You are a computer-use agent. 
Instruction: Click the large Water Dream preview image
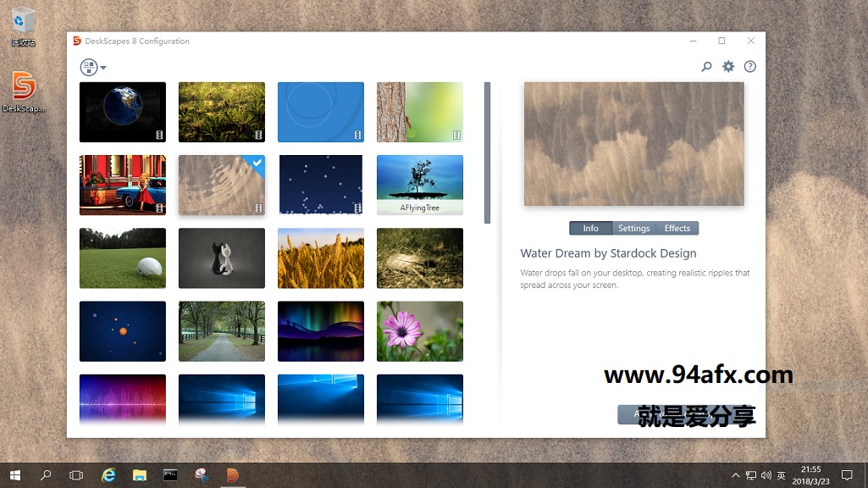(x=633, y=144)
